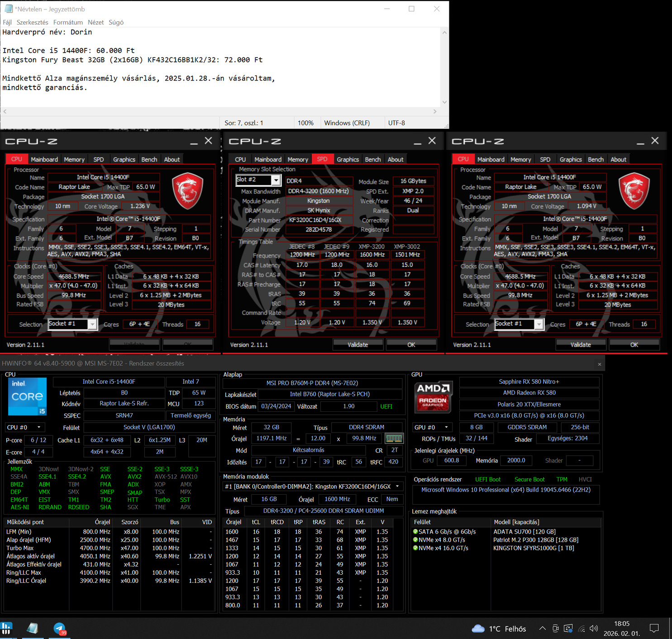Switch to CPU tab in middle CPU-Z
This screenshot has height=639, width=672.
pos(240,159)
